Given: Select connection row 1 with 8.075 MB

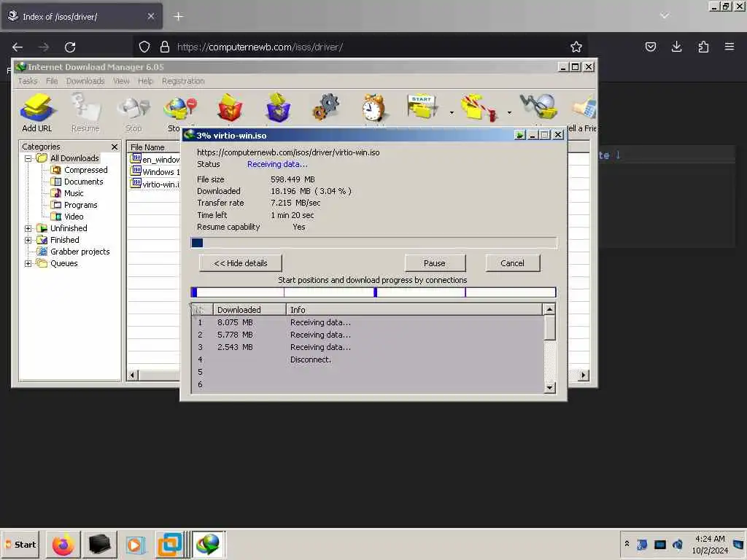Looking at the screenshot, I should (x=368, y=322).
